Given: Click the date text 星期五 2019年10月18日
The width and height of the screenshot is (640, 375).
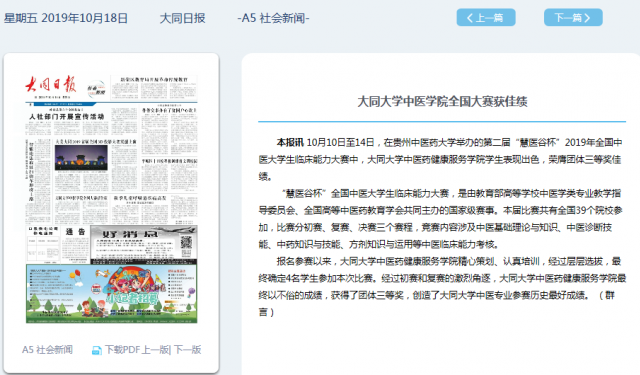Looking at the screenshot, I should tap(66, 18).
